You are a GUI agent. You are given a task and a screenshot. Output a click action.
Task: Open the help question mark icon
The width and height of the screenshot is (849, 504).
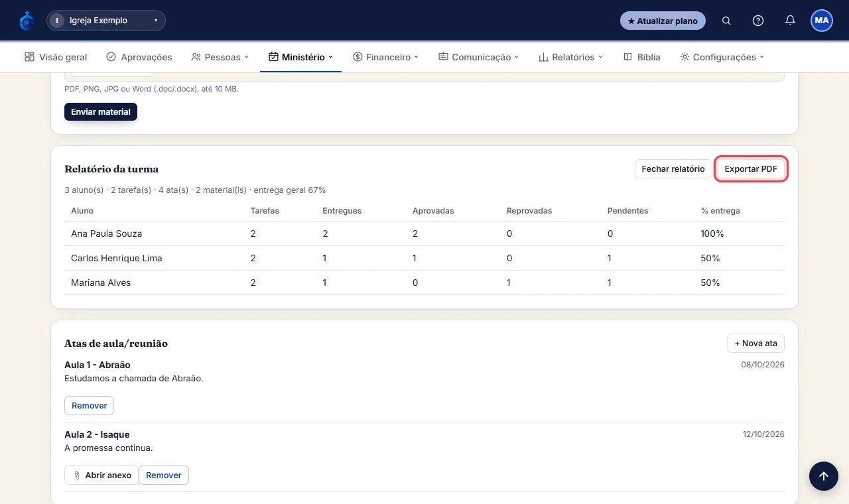758,21
